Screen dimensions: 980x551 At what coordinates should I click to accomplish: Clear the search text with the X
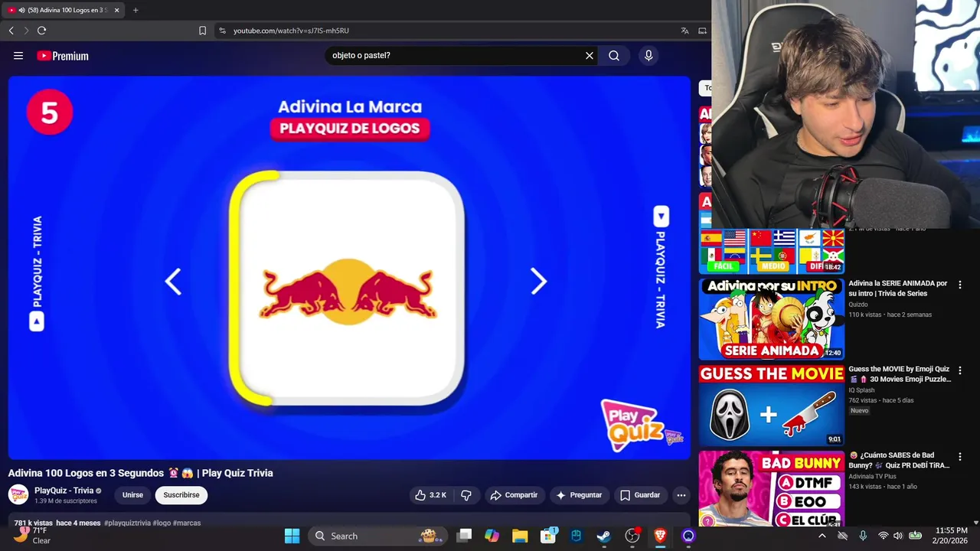tap(590, 56)
